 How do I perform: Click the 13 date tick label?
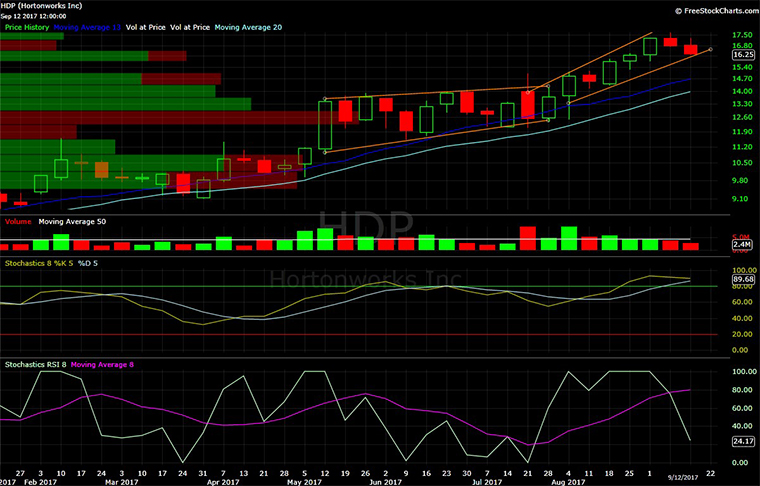[243, 473]
